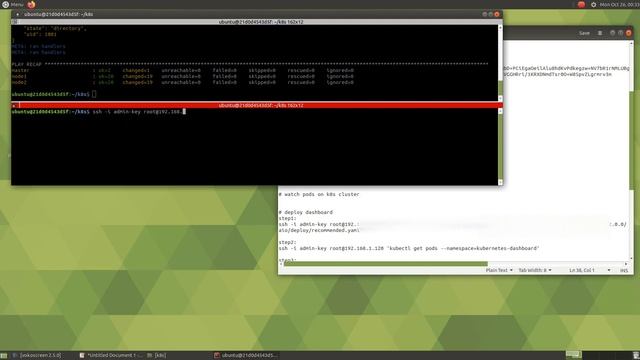640x360 pixels.
Task: Switch to Untitled Document 1 taskbar entry
Action: click(111, 356)
